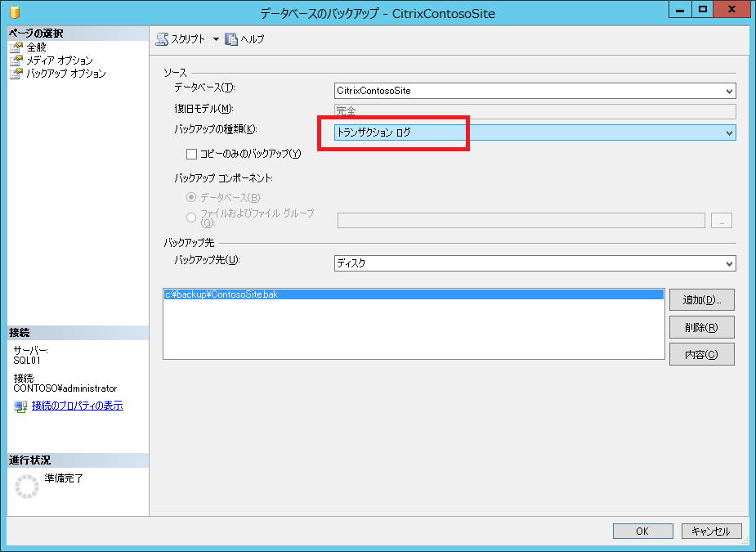Select the データベース radio button
Image resolution: width=756 pixels, height=552 pixels.
(192, 197)
